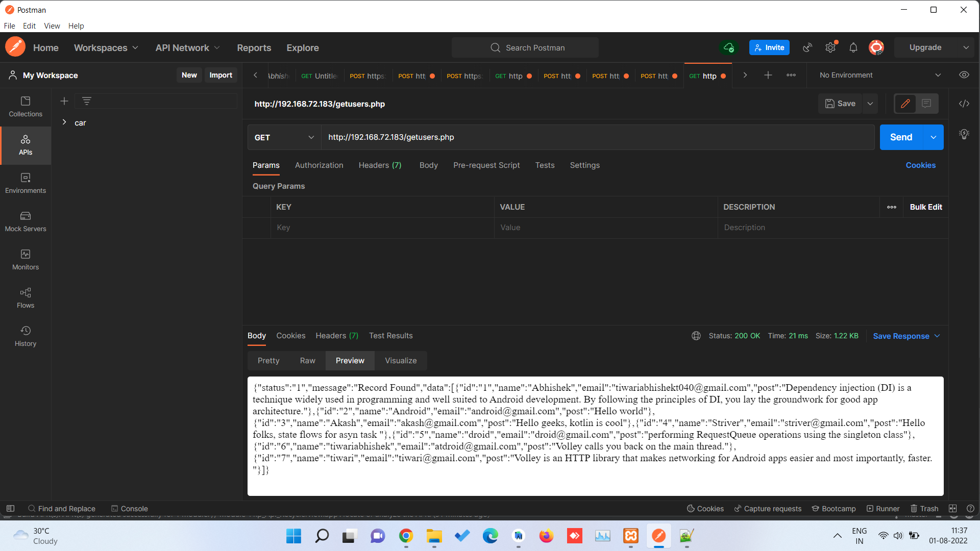Open settings gear icon in header
980x551 pixels.
pyautogui.click(x=830, y=47)
